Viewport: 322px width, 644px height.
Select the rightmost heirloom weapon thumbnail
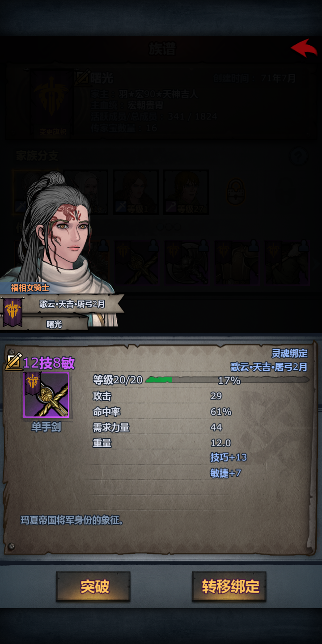tap(287, 263)
